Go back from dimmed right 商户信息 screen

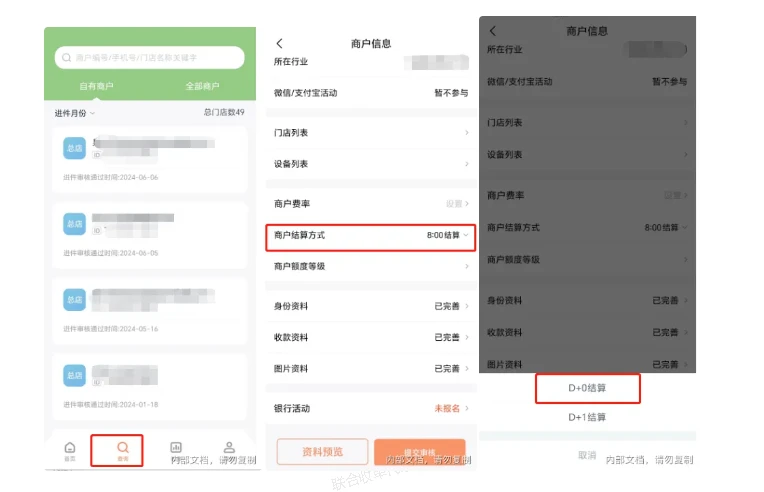coord(493,31)
